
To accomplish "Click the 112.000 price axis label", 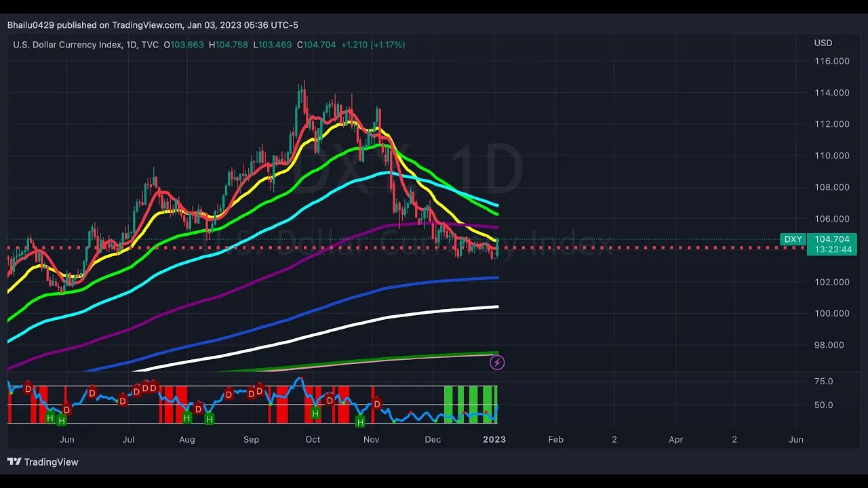I will (x=832, y=124).
